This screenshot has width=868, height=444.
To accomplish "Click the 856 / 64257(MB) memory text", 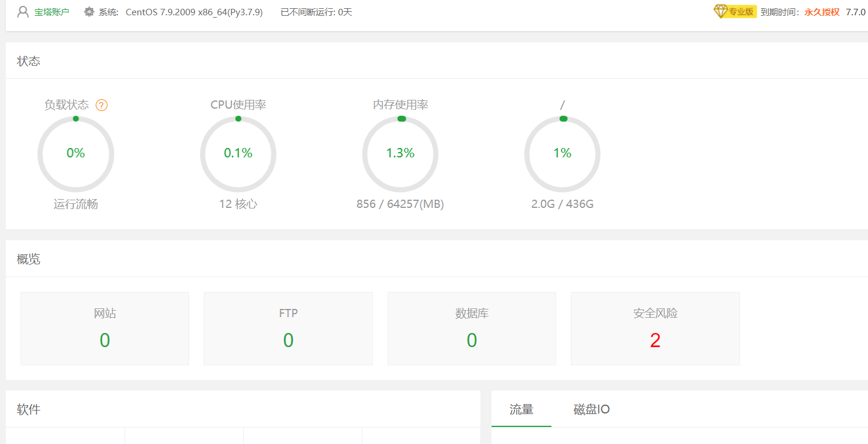I will click(401, 204).
